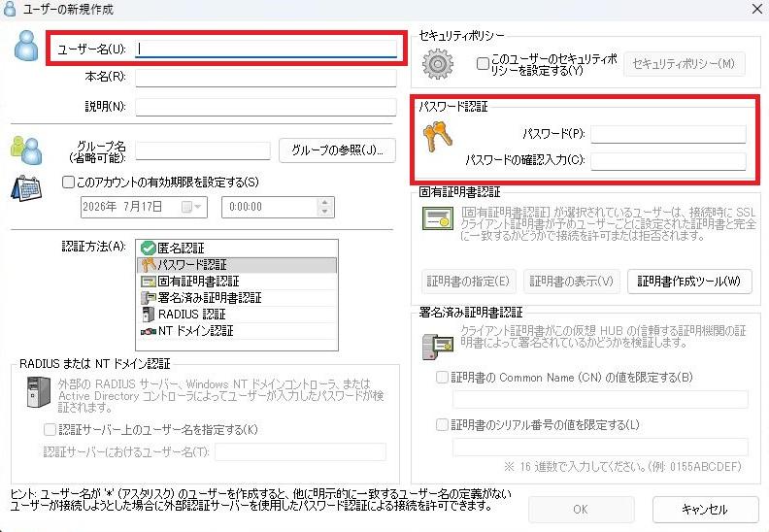Click the グループの参照(J)... button
This screenshot has width=769, height=532.
click(337, 150)
